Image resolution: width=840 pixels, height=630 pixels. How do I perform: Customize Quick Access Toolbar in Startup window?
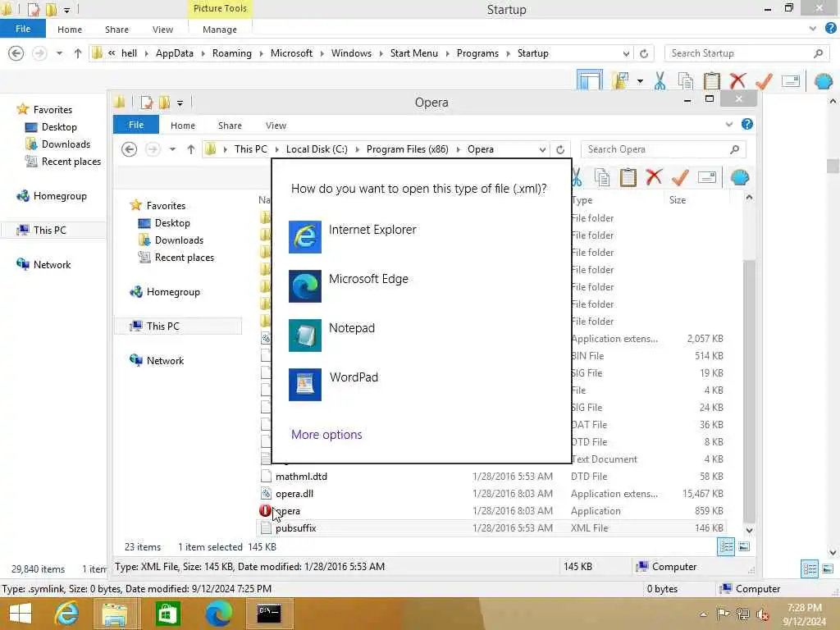[x=67, y=10]
